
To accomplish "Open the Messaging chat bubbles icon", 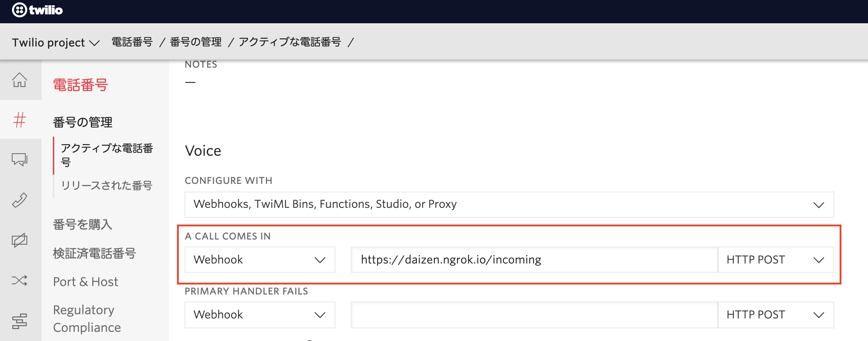I will coord(20,160).
